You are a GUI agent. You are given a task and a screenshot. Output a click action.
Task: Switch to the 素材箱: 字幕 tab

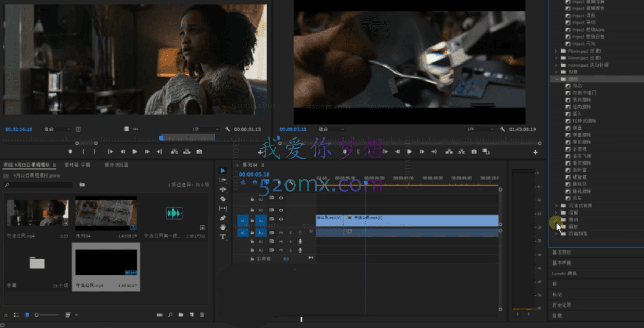coord(77,165)
